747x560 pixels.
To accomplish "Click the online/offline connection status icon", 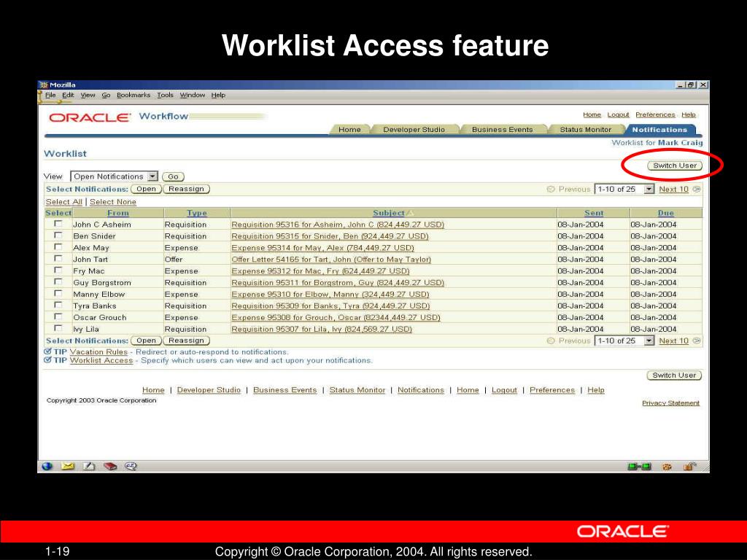I will coord(639,467).
